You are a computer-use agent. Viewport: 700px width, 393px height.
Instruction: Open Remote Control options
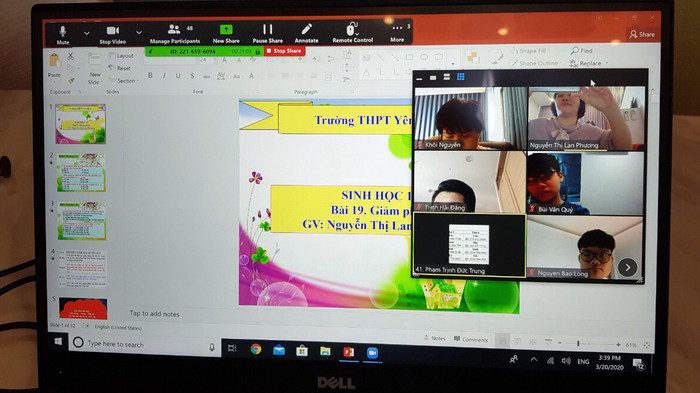[x=353, y=33]
